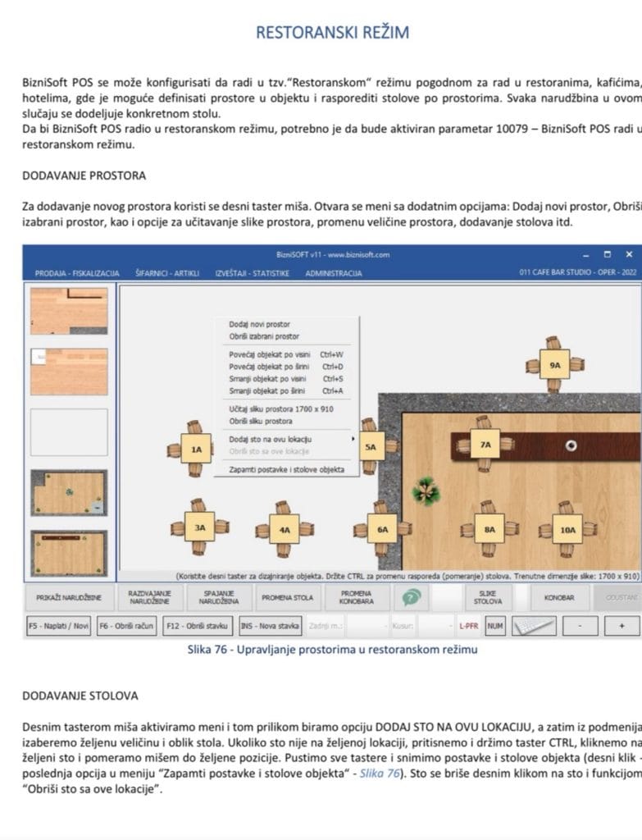Choose 'Dodaj novi prostor' from context menu
642x840 pixels.
pos(259,325)
